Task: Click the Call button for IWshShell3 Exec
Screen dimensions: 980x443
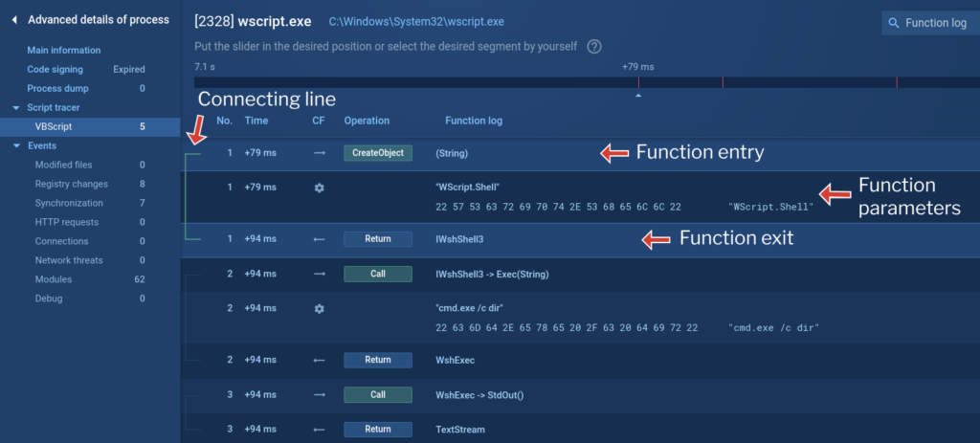Action: click(377, 274)
